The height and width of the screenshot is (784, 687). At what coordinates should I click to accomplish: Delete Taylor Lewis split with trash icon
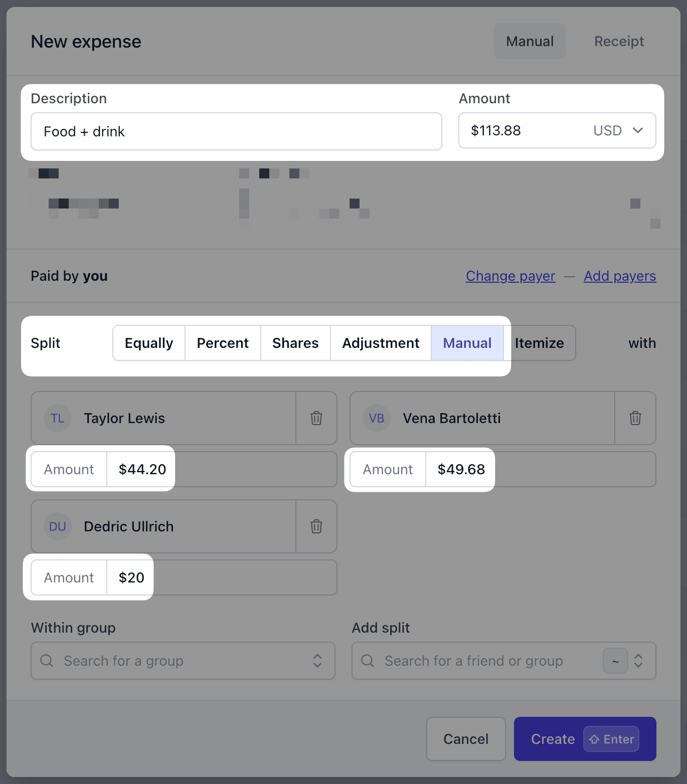click(316, 418)
